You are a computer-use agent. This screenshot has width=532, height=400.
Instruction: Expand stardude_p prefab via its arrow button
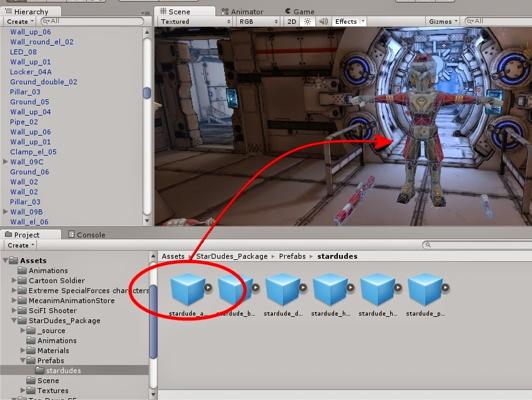(x=445, y=288)
